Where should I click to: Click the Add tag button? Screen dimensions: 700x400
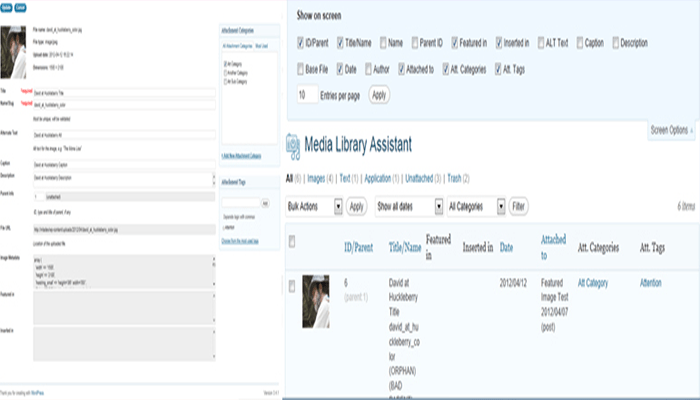[265, 203]
